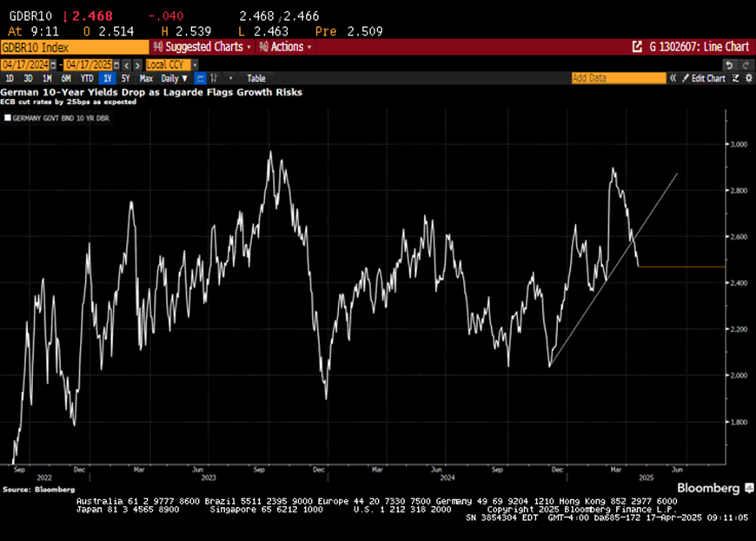Click the Add Data input field
756x541 pixels.
click(617, 78)
